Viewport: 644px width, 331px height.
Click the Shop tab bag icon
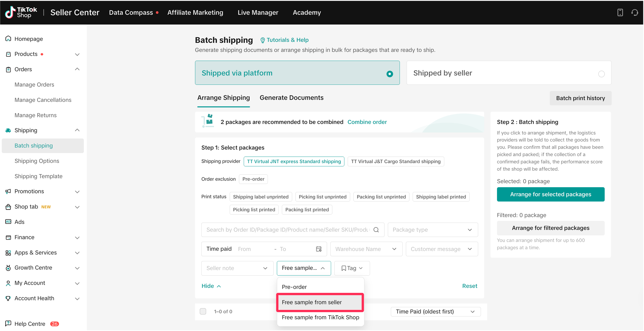(8, 207)
